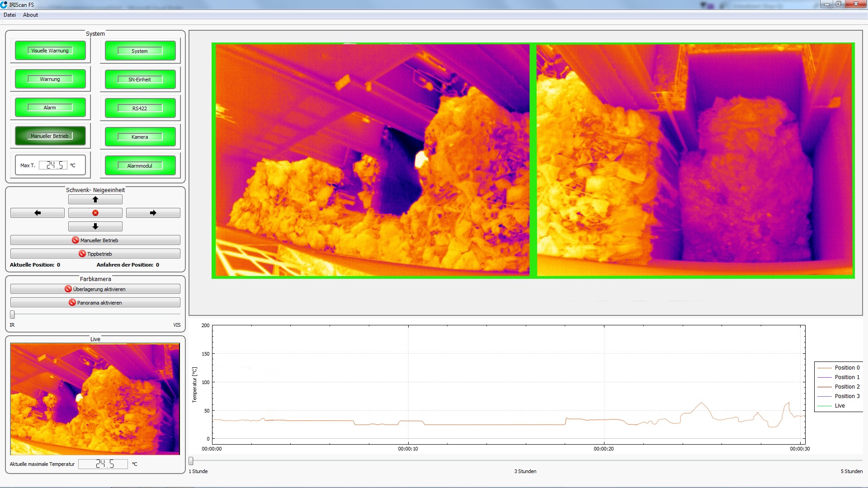This screenshot has width=868, height=488.
Task: Open the Datei menu
Action: pos(9,15)
